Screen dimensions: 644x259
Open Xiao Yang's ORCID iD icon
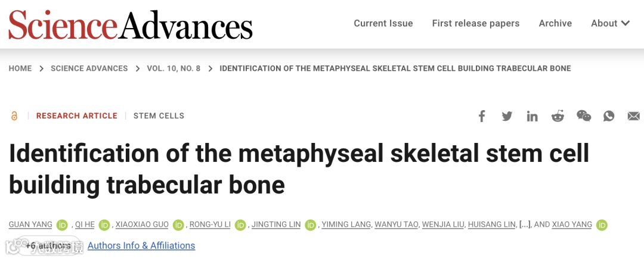point(602,225)
